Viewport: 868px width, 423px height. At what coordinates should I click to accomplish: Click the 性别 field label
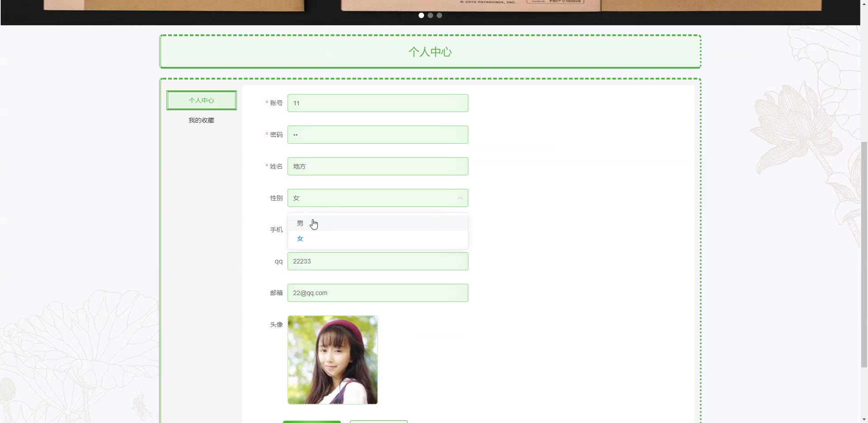(276, 198)
